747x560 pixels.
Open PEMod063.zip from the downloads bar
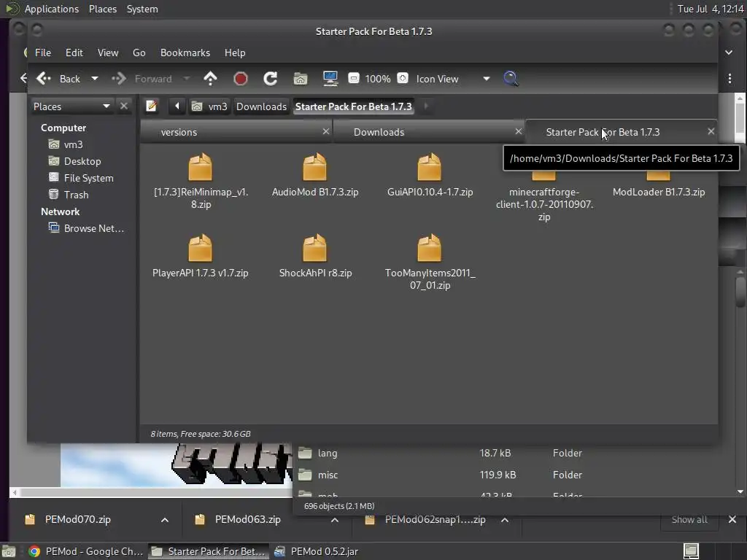[x=248, y=519]
